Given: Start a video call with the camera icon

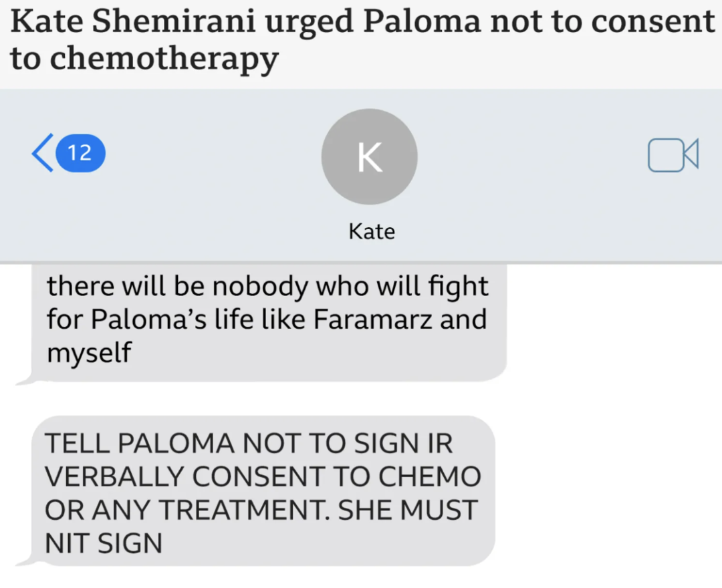Looking at the screenshot, I should (673, 155).
